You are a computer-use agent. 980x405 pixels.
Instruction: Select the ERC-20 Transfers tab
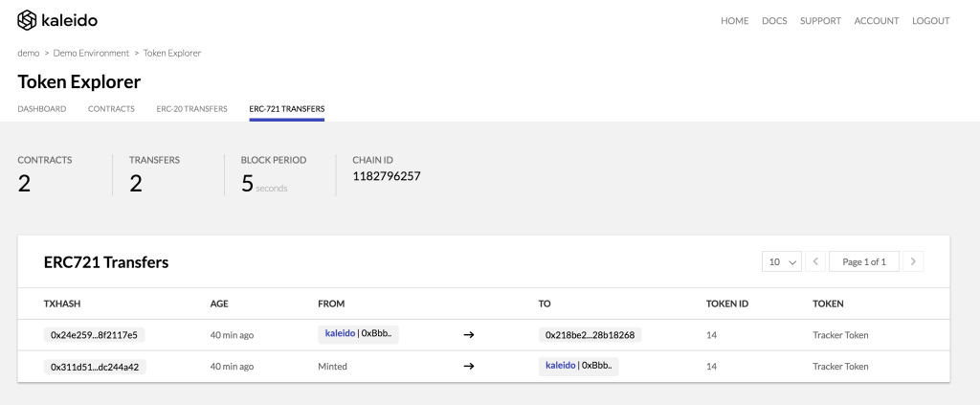191,109
